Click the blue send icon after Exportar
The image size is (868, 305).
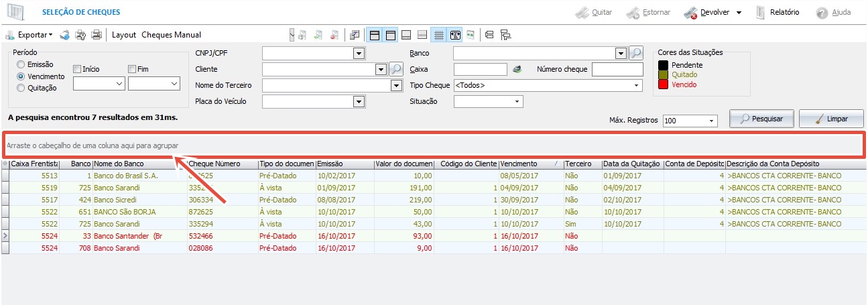(x=64, y=34)
